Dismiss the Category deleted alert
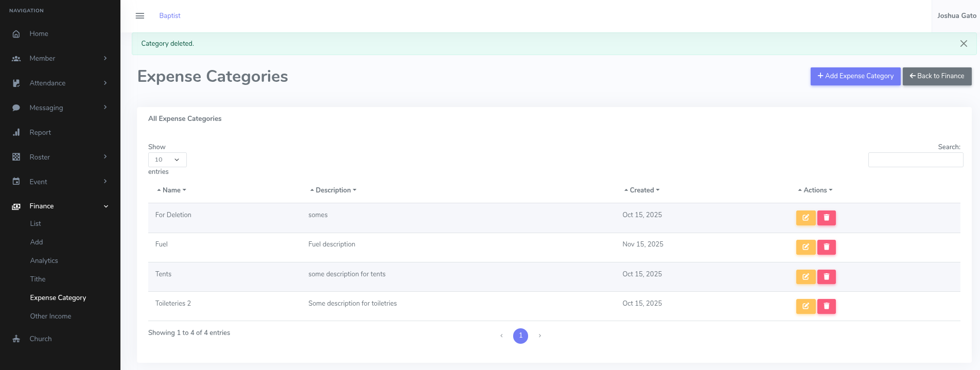Screen dimensions: 980x370 (x=964, y=44)
